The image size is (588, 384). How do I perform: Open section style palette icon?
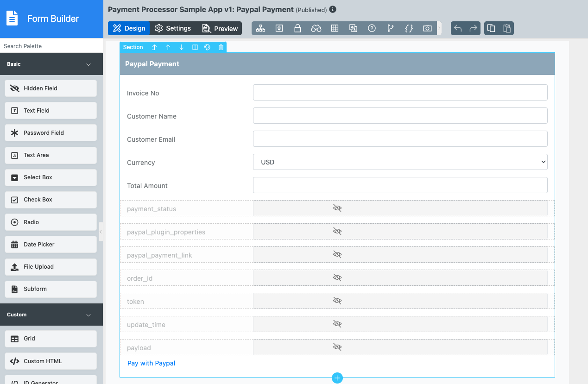[208, 47]
